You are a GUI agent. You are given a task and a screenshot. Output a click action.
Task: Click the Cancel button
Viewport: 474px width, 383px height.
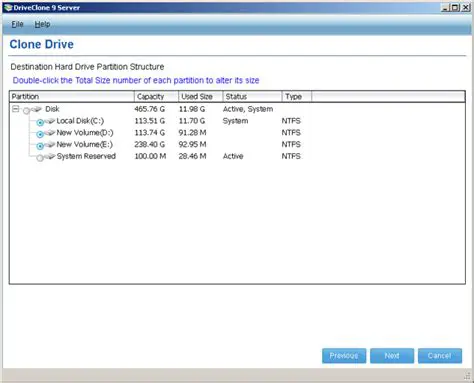(x=440, y=356)
